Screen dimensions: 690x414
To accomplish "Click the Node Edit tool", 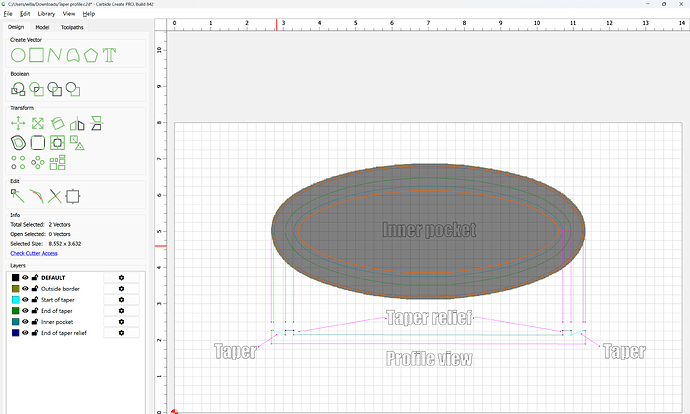I will pos(17,195).
